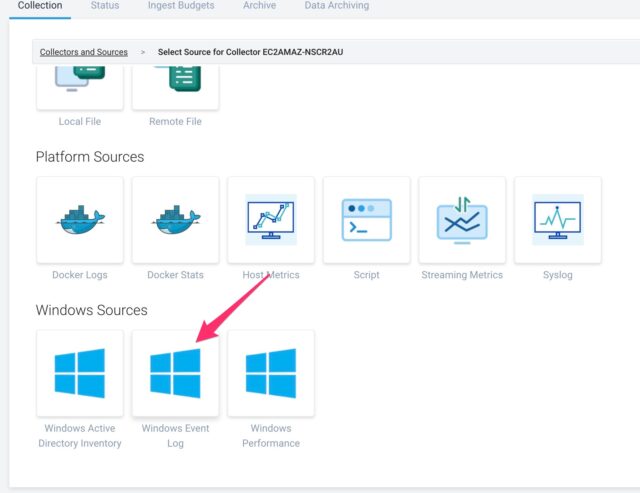Click the Docker Logs caption
Image resolution: width=640 pixels, height=493 pixels.
[x=80, y=275]
